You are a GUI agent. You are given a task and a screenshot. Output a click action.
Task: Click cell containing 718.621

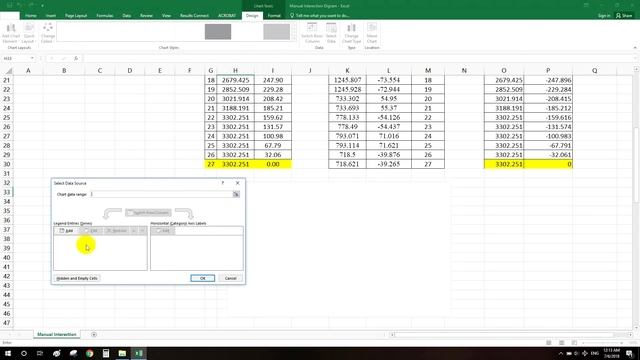347,164
